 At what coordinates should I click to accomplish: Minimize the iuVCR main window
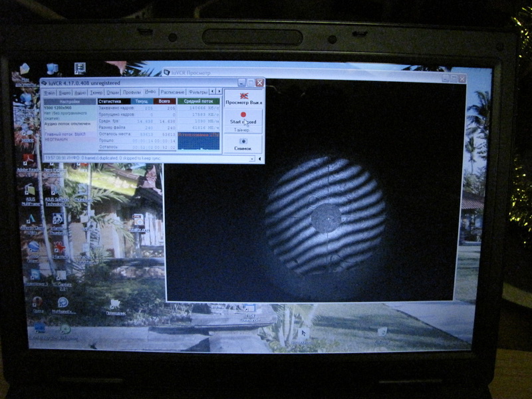(241, 82)
